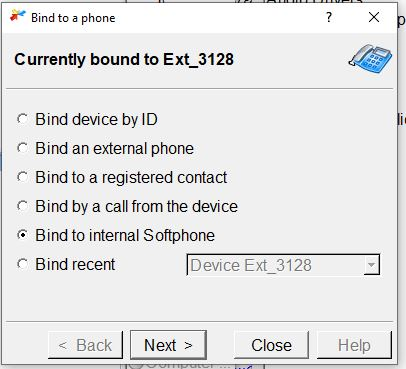Choose the Bind recent radio button

tap(23, 264)
